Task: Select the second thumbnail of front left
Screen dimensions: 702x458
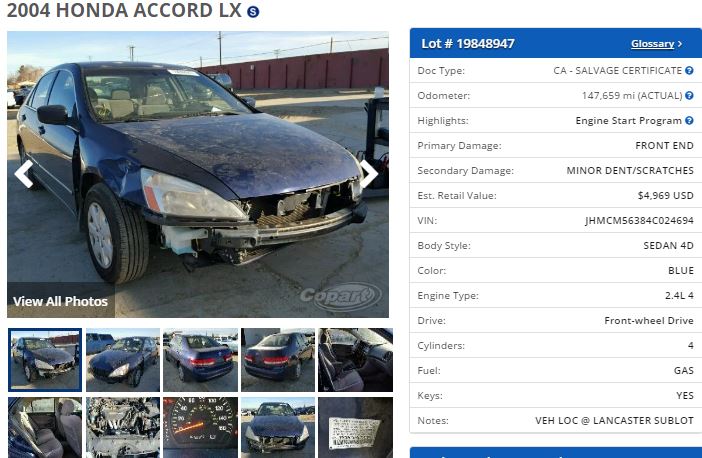Action: pyautogui.click(x=123, y=360)
